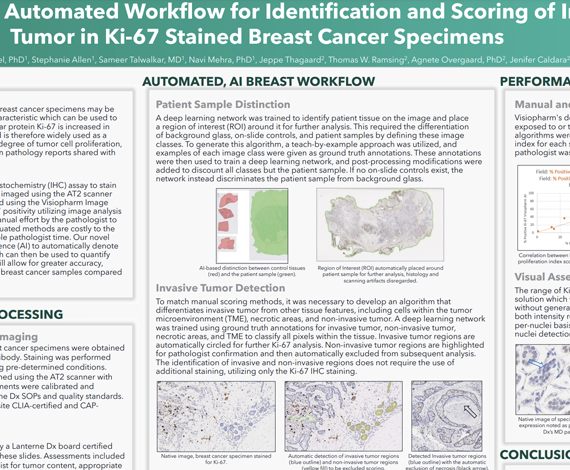The width and height of the screenshot is (570, 470).
Task: Click paragraph starting 'A deep learning network was trained'
Action: pos(319,148)
